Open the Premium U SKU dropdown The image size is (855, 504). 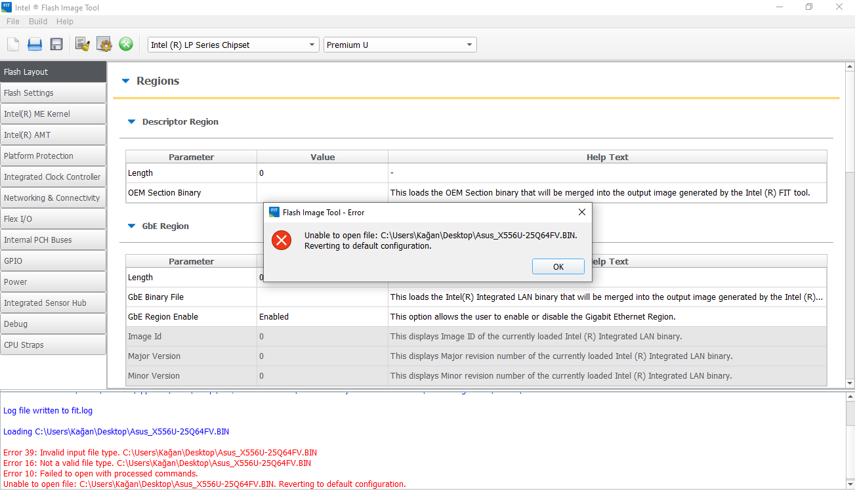(x=400, y=45)
